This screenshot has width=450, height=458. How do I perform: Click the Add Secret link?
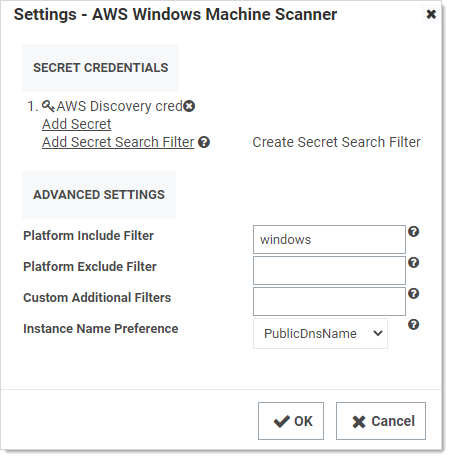tap(77, 124)
